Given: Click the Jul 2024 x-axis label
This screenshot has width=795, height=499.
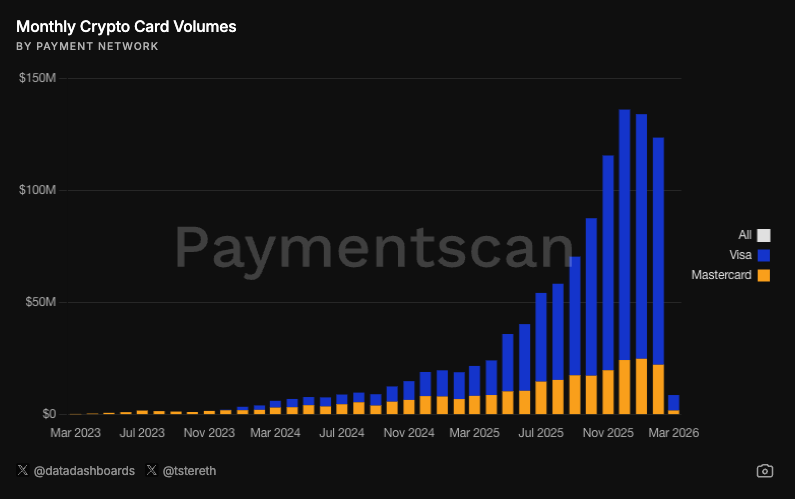Looking at the screenshot, I should [x=342, y=433].
